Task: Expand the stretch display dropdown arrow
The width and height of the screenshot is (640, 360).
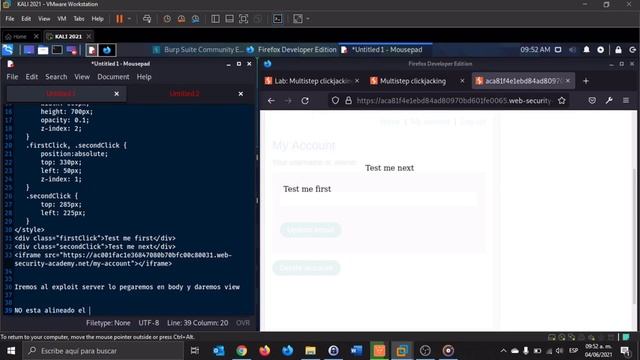Action: click(x=308, y=19)
